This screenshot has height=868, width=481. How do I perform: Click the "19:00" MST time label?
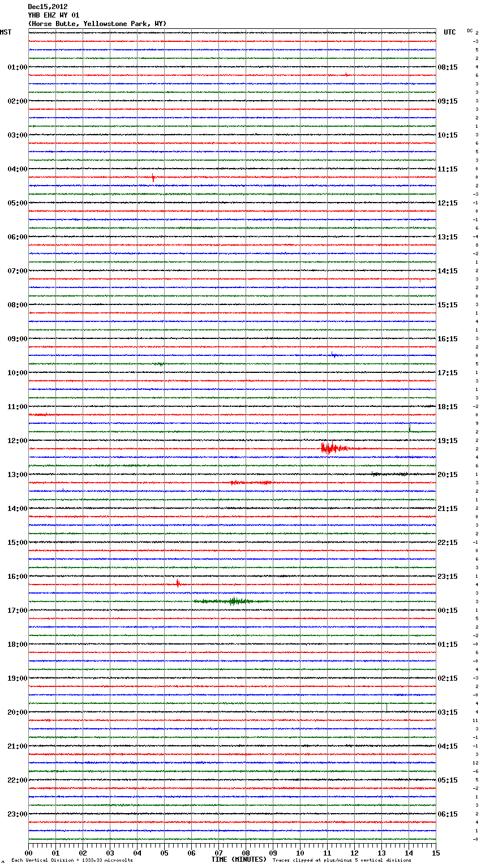click(x=18, y=678)
